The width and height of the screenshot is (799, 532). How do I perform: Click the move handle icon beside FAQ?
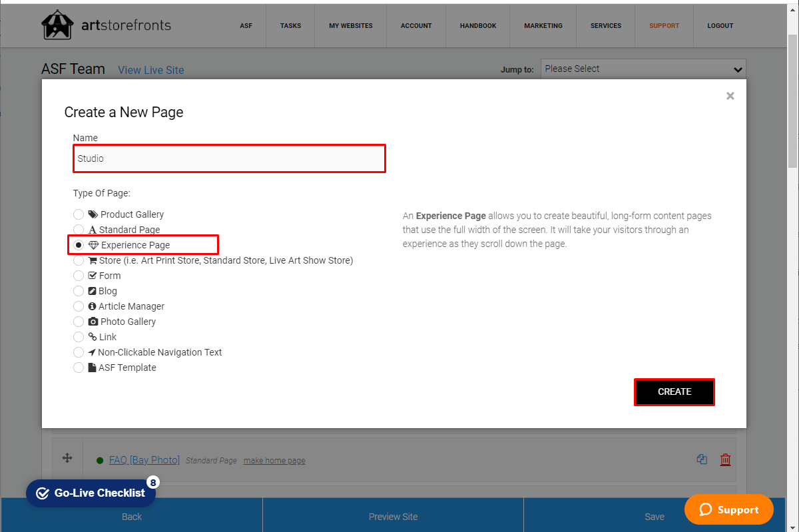67,457
